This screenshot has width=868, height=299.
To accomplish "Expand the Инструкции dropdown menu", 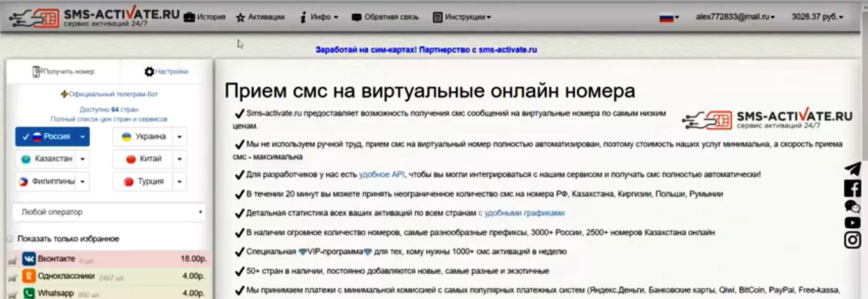I will click(462, 17).
